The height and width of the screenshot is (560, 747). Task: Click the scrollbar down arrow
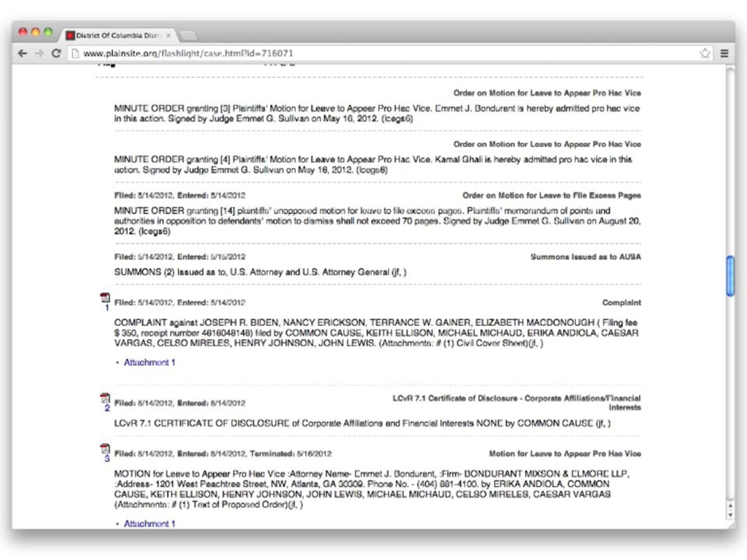730,515
